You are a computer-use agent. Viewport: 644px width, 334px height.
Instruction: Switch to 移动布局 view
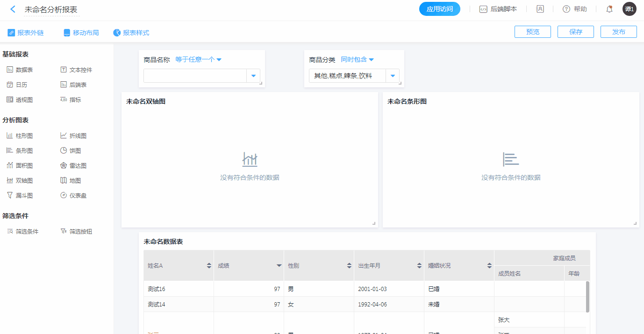click(81, 33)
